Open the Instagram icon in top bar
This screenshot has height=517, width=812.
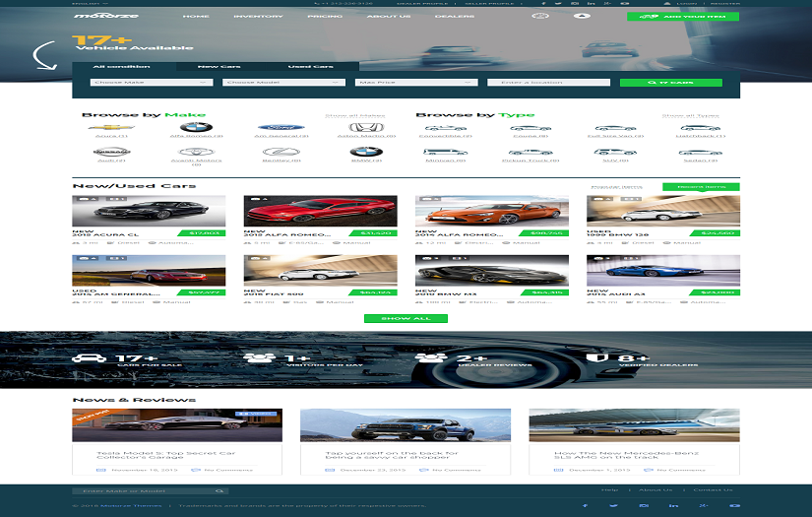point(575,3)
